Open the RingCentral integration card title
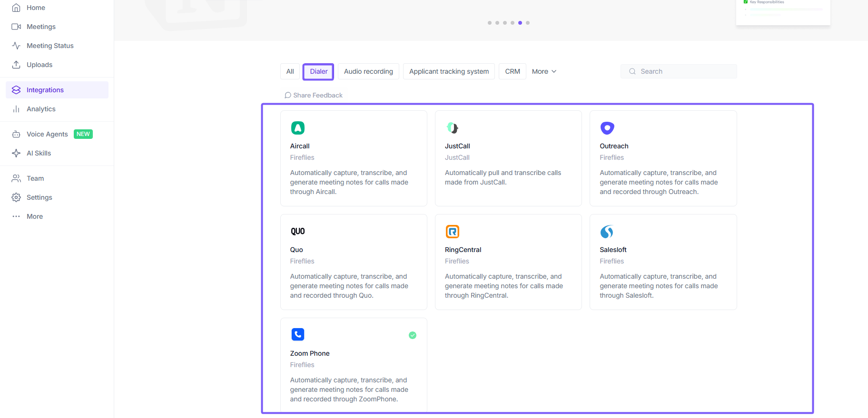The width and height of the screenshot is (868, 418). pyautogui.click(x=463, y=250)
